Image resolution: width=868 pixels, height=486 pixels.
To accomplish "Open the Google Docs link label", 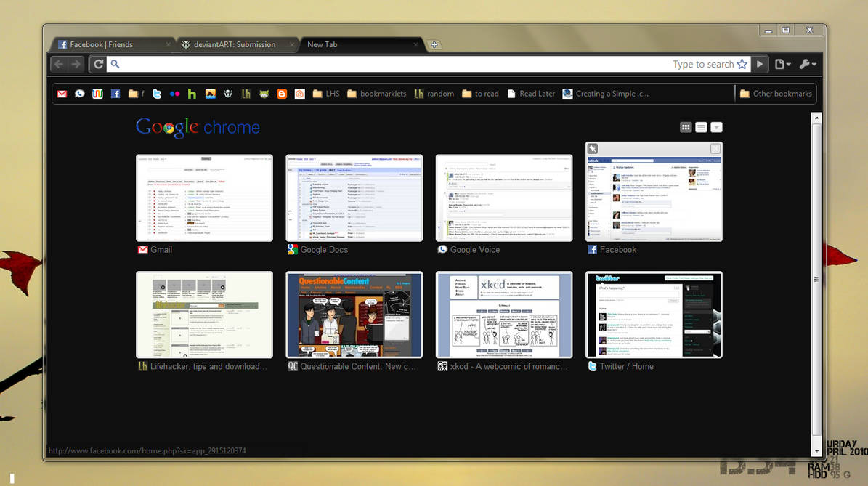I will [324, 250].
